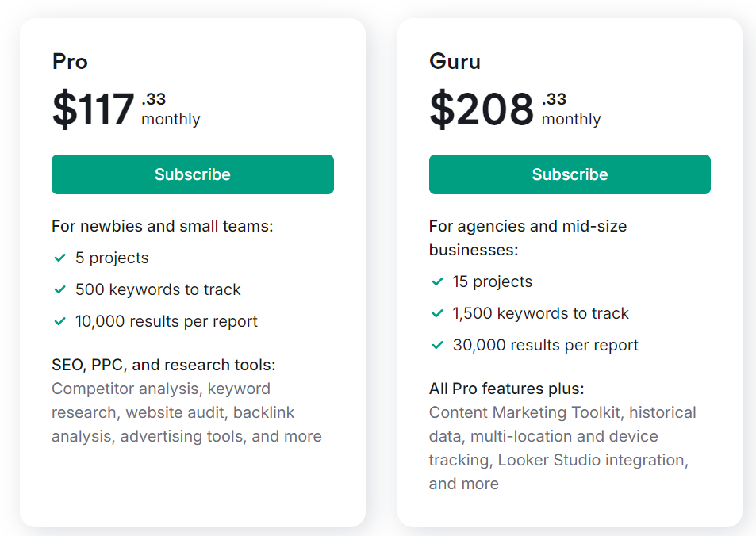Select the Guru plan heading
The width and height of the screenshot is (756, 536).
(455, 61)
